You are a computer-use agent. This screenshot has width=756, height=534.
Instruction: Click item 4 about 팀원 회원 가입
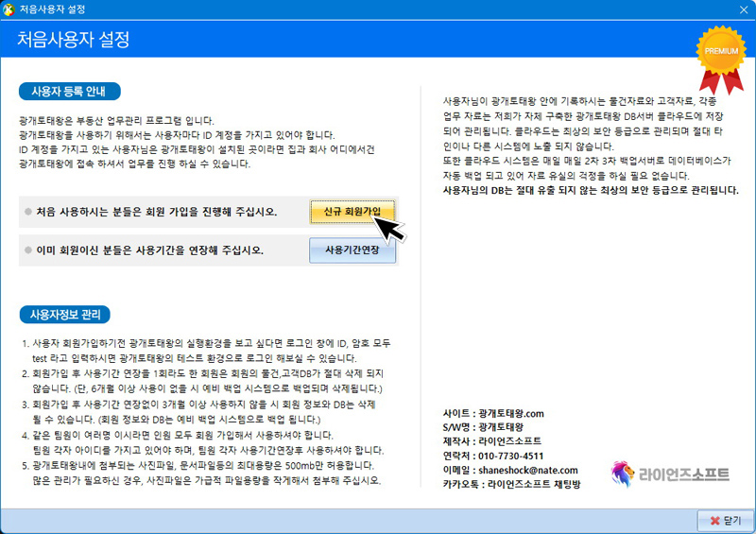pyautogui.click(x=203, y=443)
